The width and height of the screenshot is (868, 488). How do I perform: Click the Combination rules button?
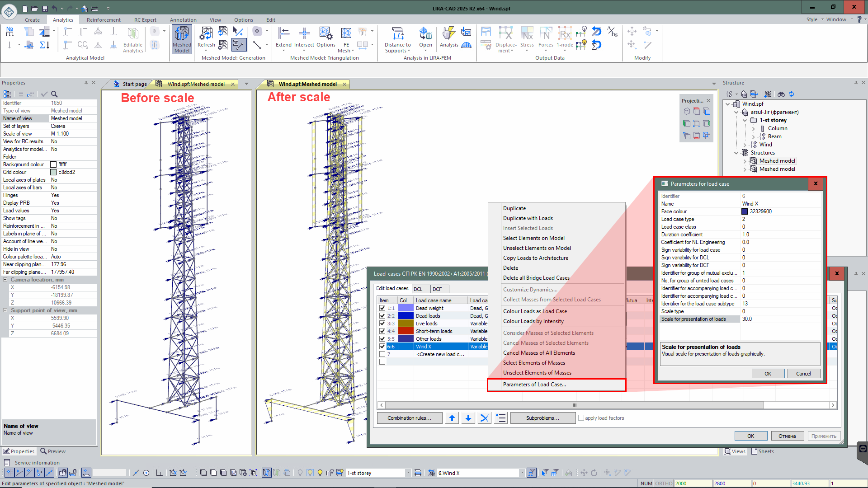[409, 418]
